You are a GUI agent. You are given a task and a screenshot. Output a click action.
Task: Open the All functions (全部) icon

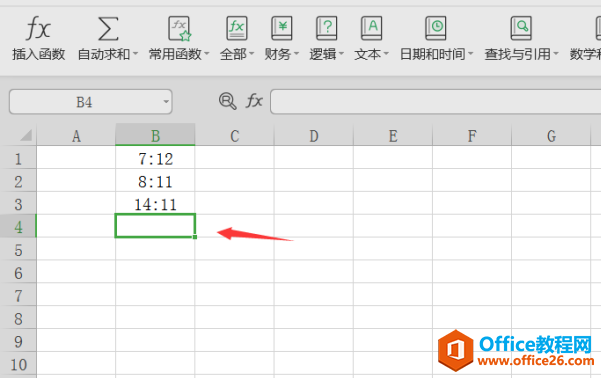[x=236, y=28]
